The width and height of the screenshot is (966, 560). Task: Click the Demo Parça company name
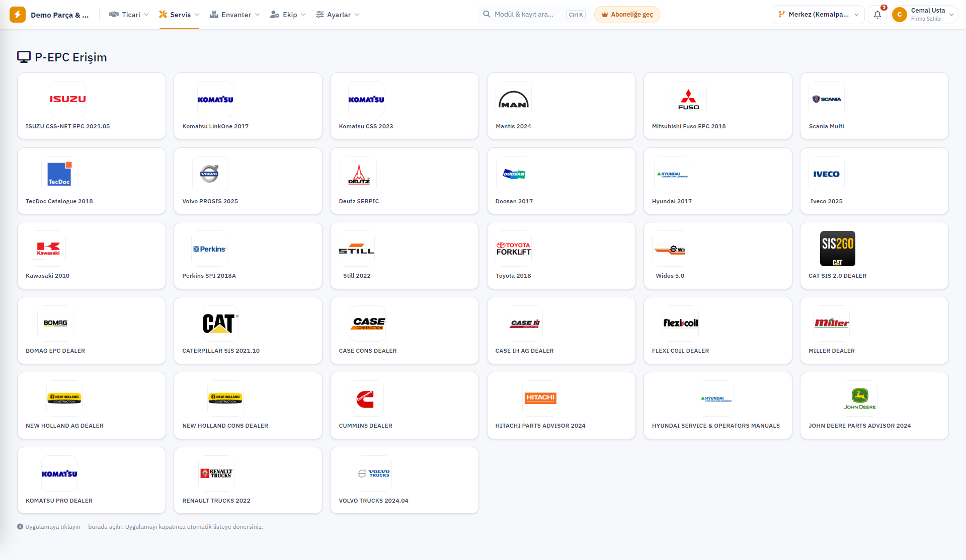pos(60,15)
